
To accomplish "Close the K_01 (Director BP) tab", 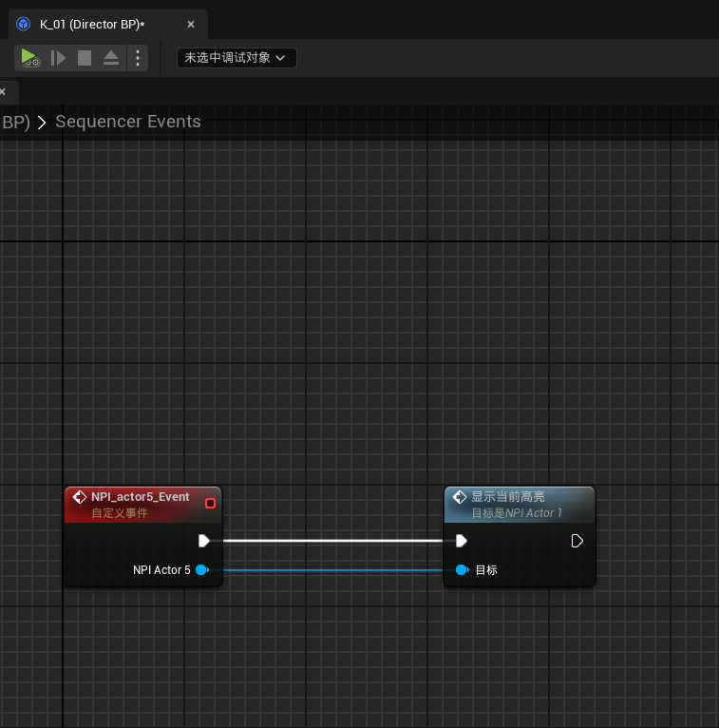I will tap(191, 24).
